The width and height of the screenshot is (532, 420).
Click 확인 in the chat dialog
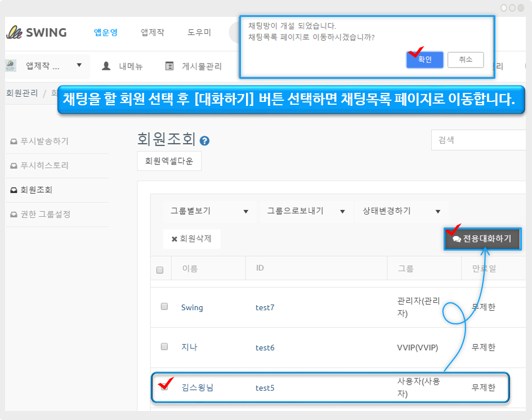tap(424, 60)
